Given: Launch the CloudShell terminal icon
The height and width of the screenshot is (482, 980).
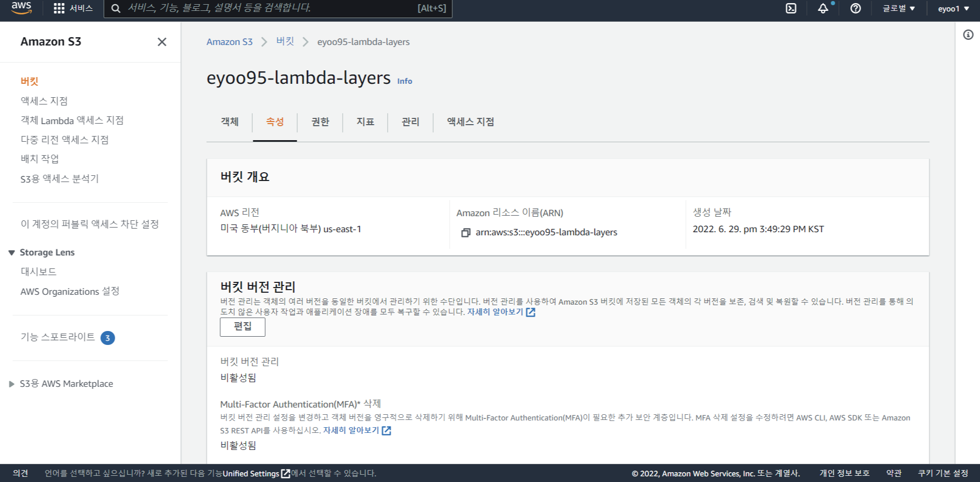Looking at the screenshot, I should click(791, 8).
